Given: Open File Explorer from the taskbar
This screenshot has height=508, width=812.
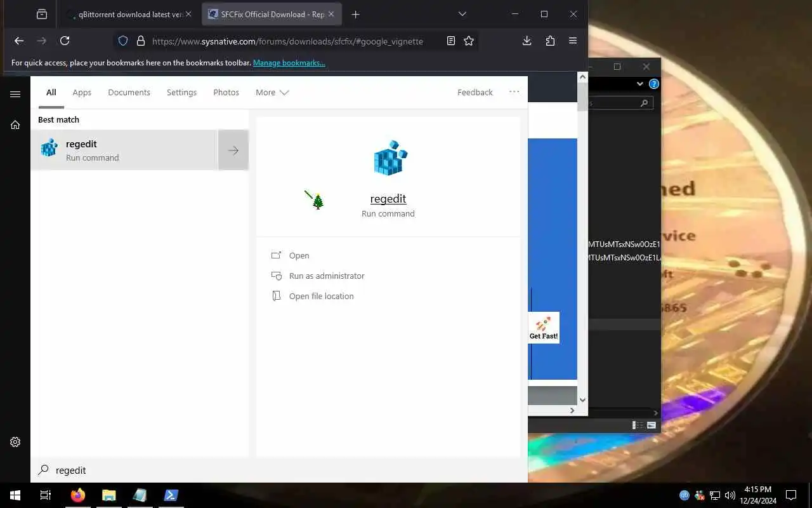Looking at the screenshot, I should [109, 495].
